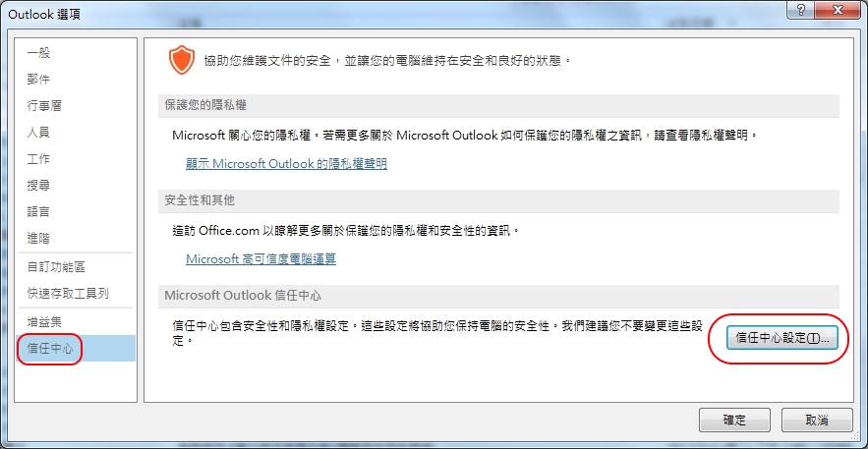Open the 進階 settings category

click(x=76, y=239)
